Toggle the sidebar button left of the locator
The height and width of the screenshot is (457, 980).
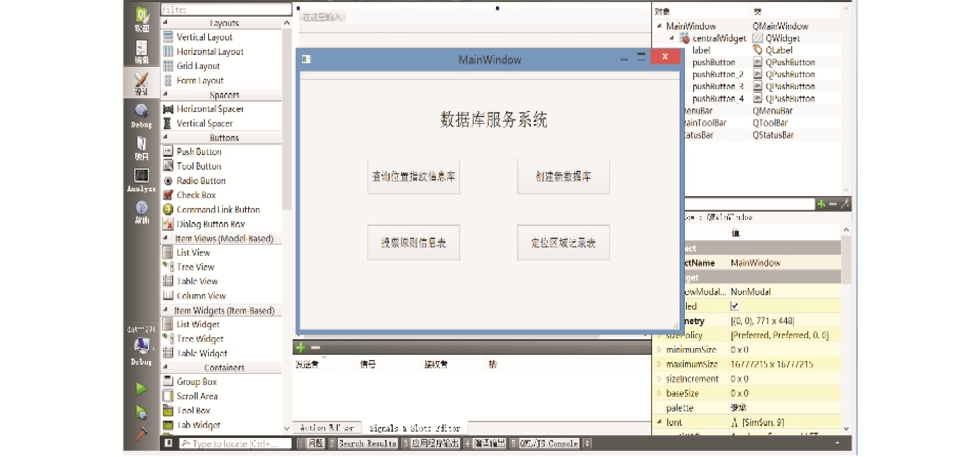(168, 444)
